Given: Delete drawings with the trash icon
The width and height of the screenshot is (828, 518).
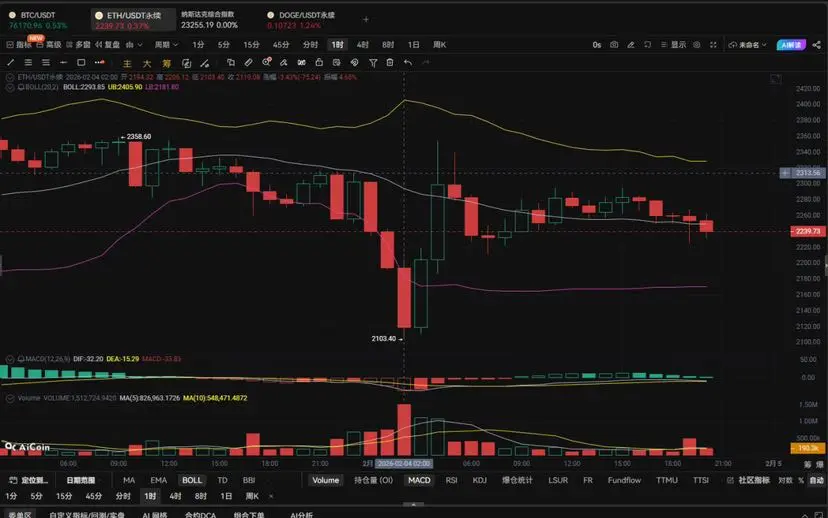Looking at the screenshot, I should pos(390,62).
